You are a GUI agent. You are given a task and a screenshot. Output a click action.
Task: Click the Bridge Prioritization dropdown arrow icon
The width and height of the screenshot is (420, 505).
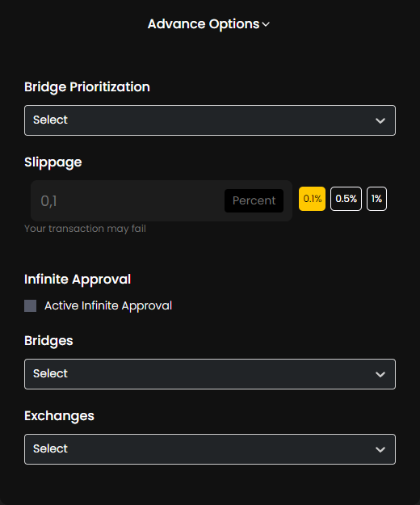point(380,120)
